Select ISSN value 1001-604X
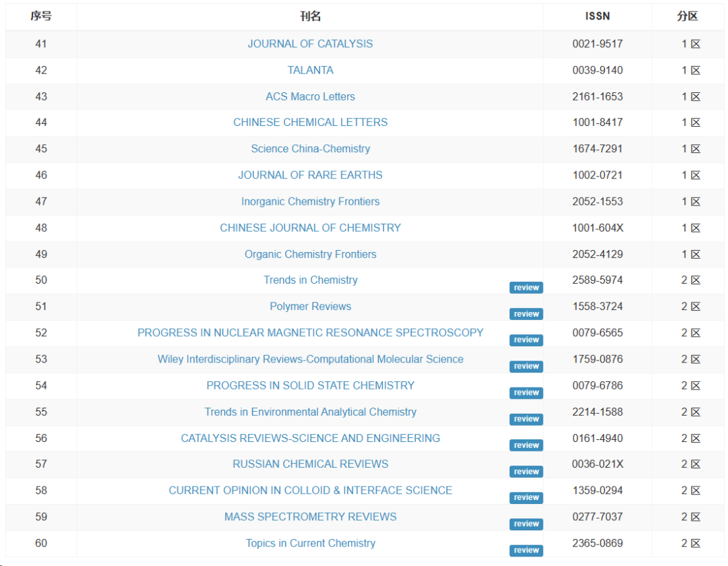 [597, 228]
